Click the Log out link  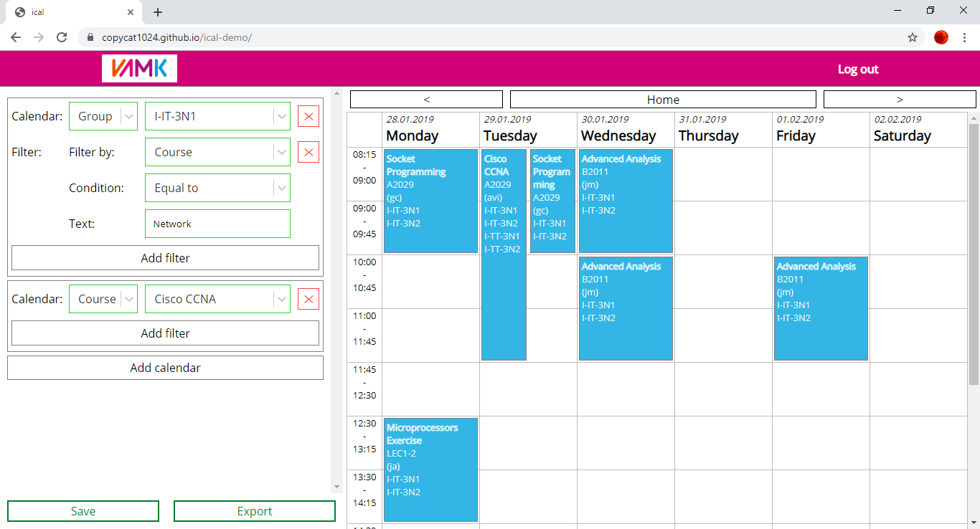click(858, 70)
